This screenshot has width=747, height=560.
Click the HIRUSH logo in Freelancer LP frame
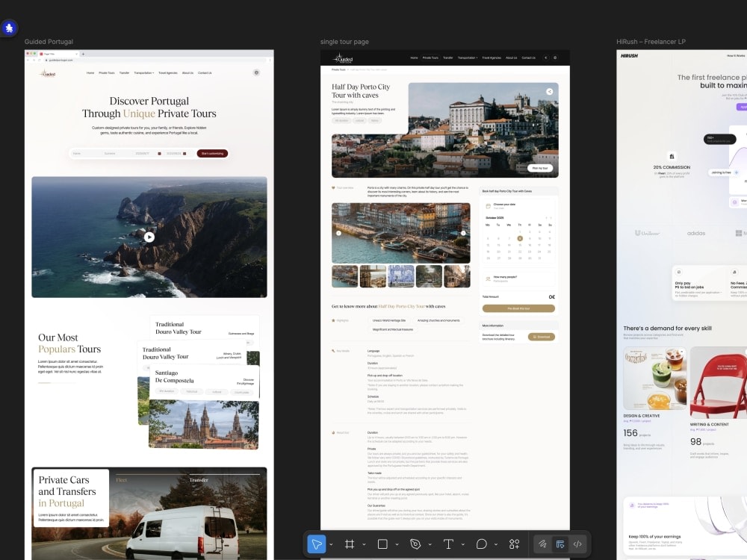point(629,56)
